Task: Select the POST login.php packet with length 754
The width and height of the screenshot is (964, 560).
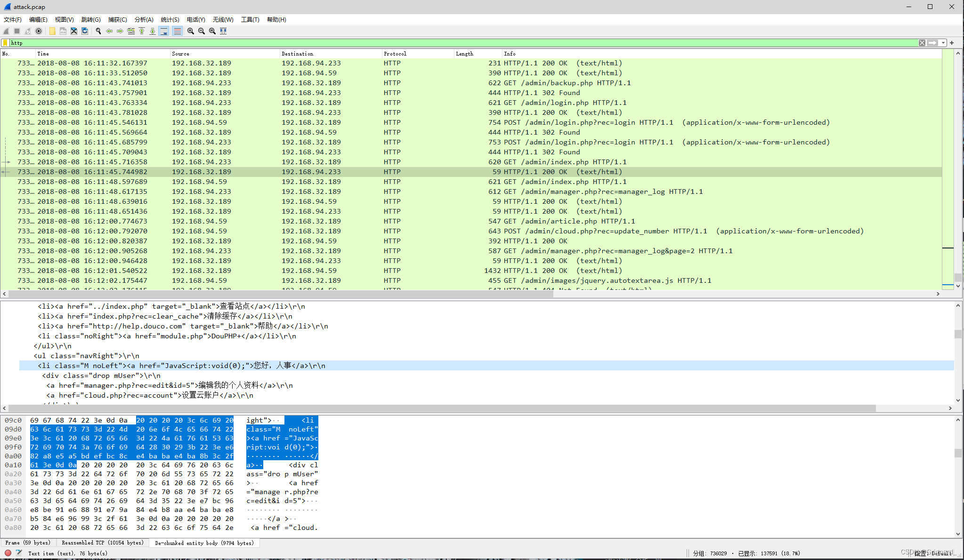Action: [x=471, y=122]
